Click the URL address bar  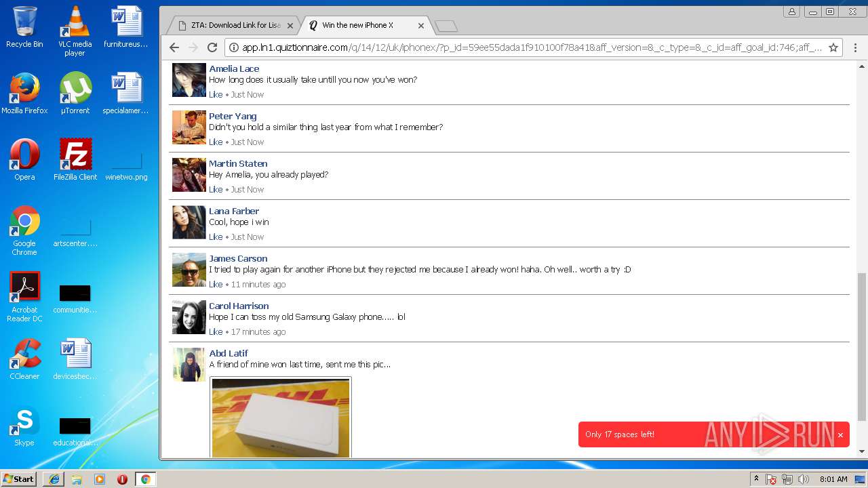(532, 47)
